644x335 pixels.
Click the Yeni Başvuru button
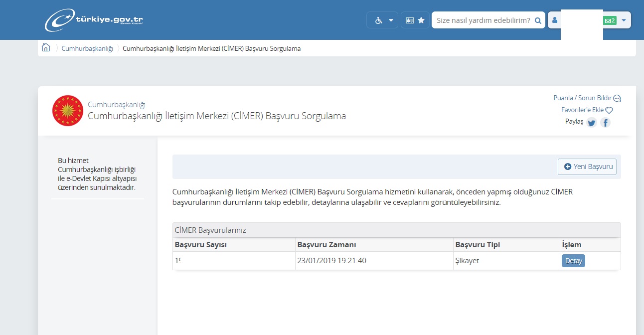(x=587, y=167)
